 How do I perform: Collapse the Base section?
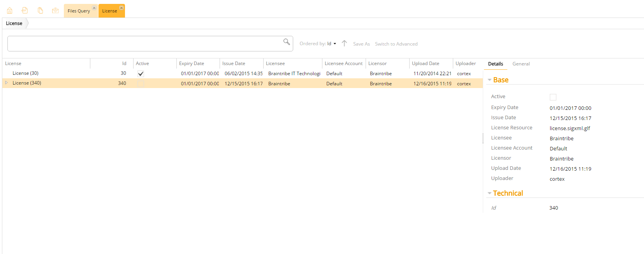[489, 80]
